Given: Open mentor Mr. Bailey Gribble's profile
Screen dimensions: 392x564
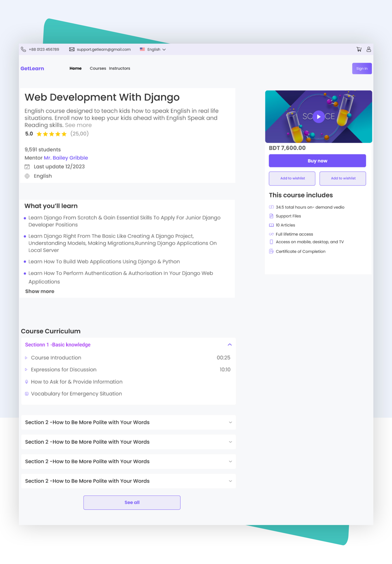Looking at the screenshot, I should [66, 158].
